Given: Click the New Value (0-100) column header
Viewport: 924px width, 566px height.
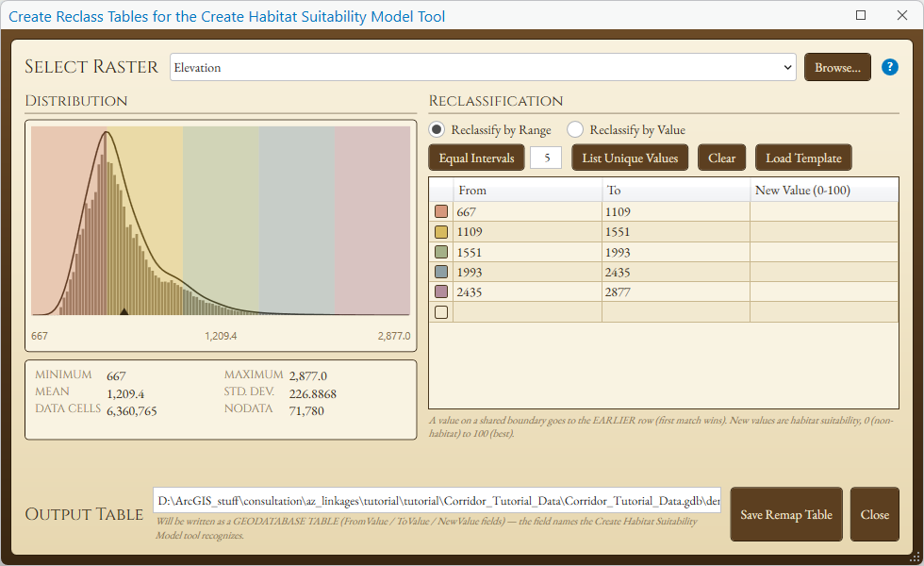Looking at the screenshot, I should [824, 190].
